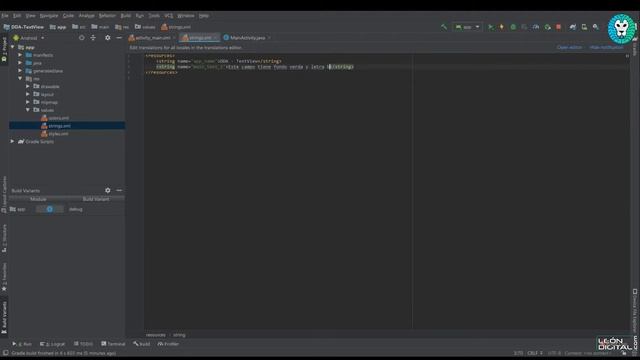The width and height of the screenshot is (640, 360).
Task: Open the Android project view dropdown
Action: pos(29,38)
